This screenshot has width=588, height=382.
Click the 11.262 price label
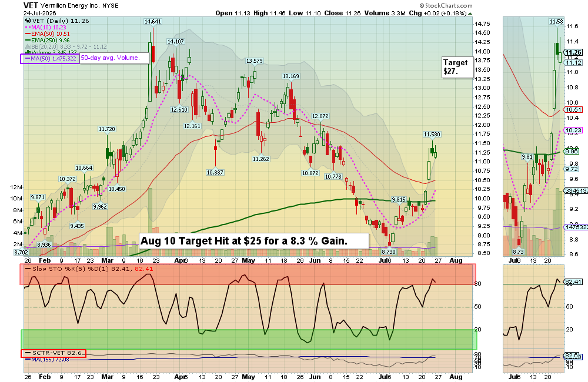tap(260, 159)
